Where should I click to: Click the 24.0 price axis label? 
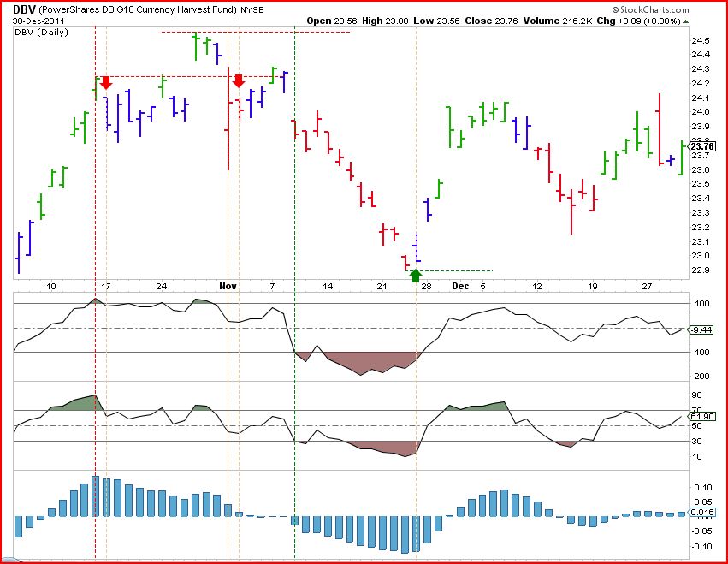[x=700, y=112]
